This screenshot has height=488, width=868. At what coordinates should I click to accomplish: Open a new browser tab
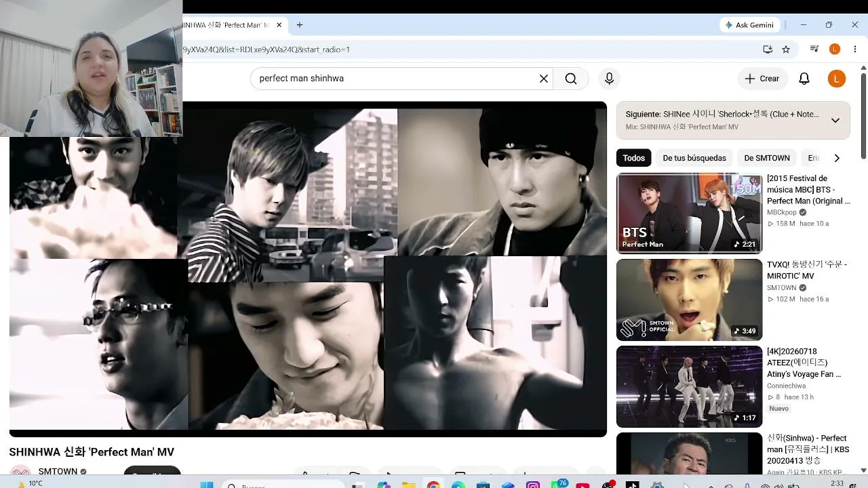pos(299,25)
